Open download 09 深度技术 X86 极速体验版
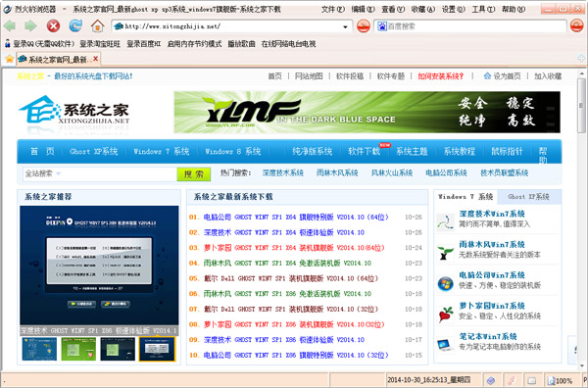 [284, 340]
